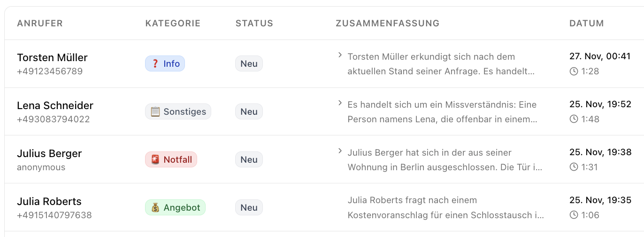This screenshot has height=237, width=644.
Task: Open Julia Roberts' Neu status badge
Action: coord(249,207)
